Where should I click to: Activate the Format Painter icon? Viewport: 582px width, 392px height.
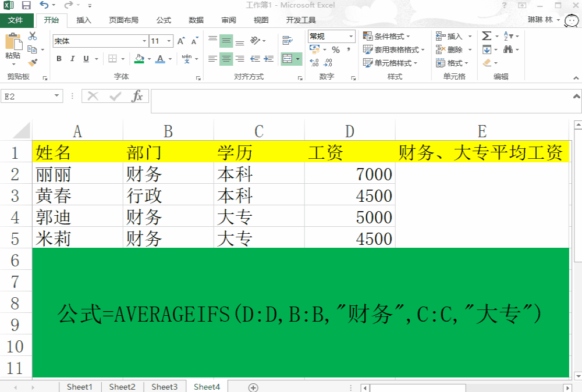point(34,62)
